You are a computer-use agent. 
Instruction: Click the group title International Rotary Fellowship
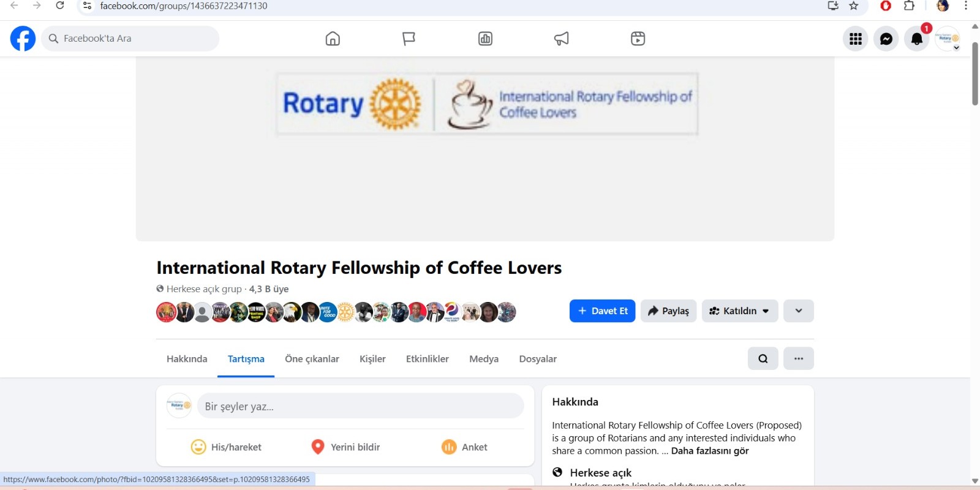tap(359, 268)
